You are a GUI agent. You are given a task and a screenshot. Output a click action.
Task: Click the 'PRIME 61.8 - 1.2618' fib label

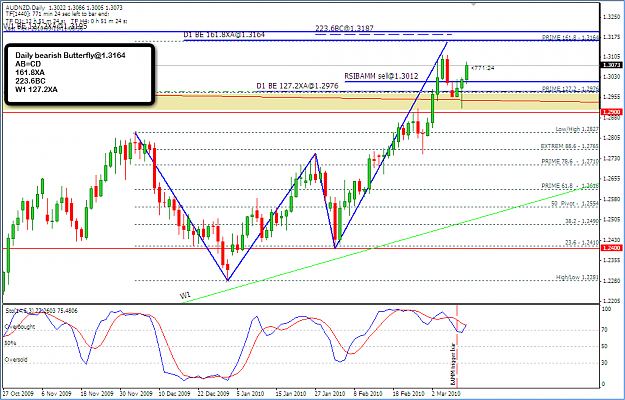(x=570, y=186)
